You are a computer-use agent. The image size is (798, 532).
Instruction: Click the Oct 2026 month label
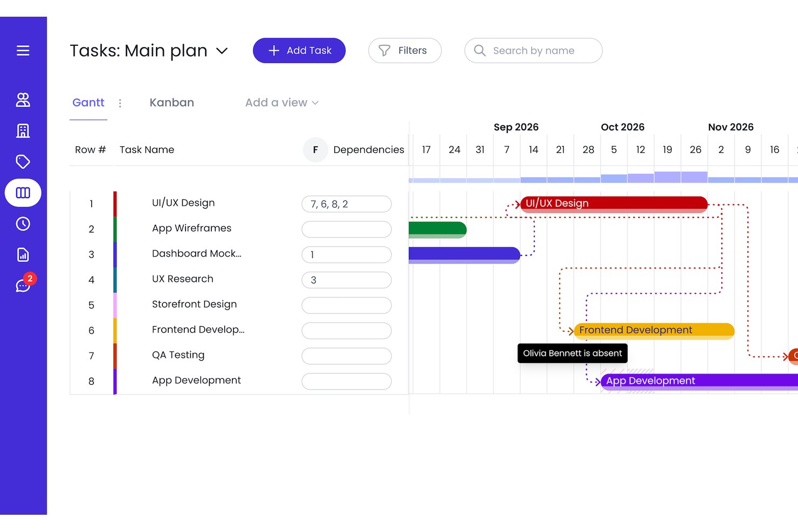623,127
